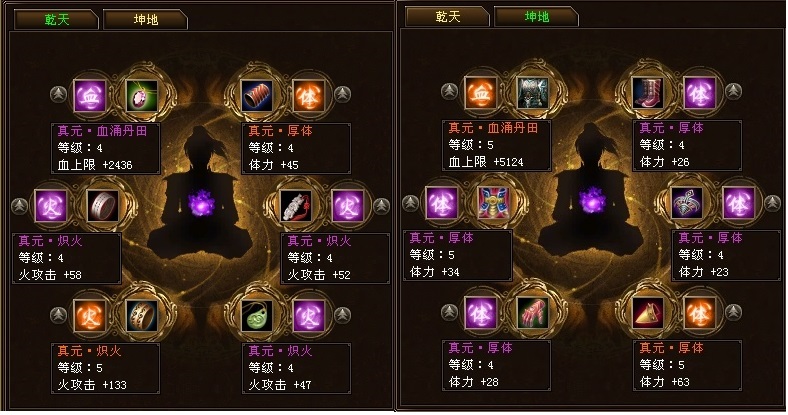Open the active green 乾天 tab on left
This screenshot has width=788, height=415.
(x=56, y=20)
